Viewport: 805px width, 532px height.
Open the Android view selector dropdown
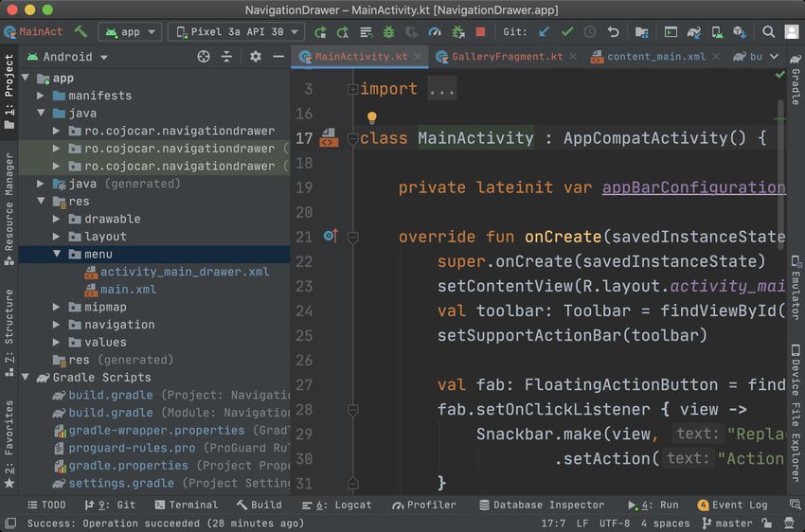point(68,57)
